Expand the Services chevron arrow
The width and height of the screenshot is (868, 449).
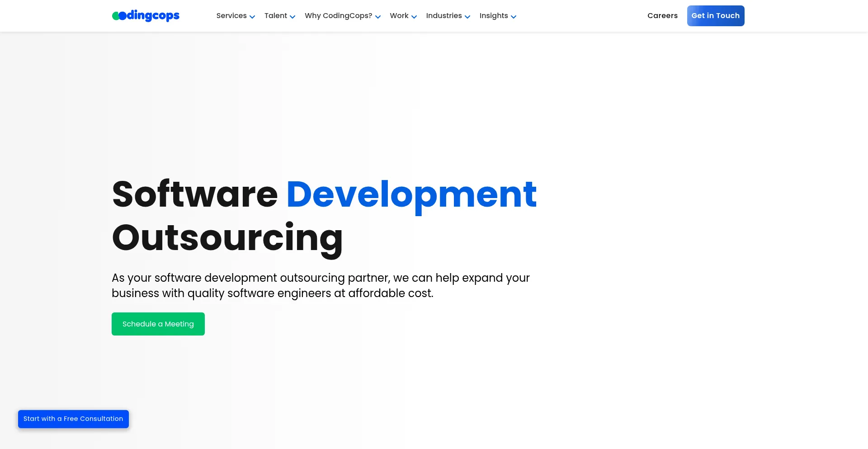point(252,17)
